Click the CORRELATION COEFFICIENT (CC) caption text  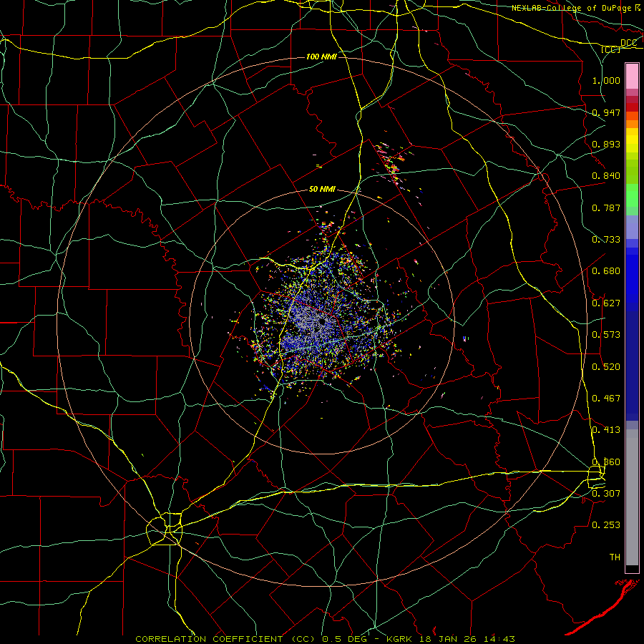225,639
